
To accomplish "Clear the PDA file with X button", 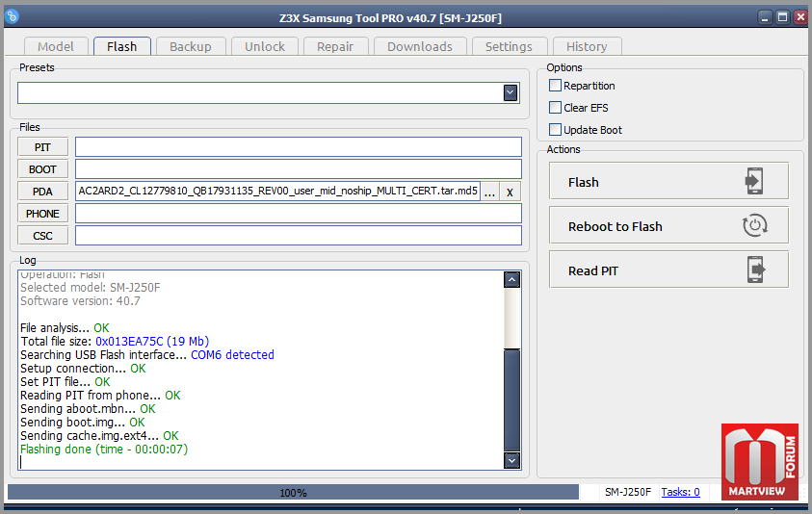I will tap(511, 192).
